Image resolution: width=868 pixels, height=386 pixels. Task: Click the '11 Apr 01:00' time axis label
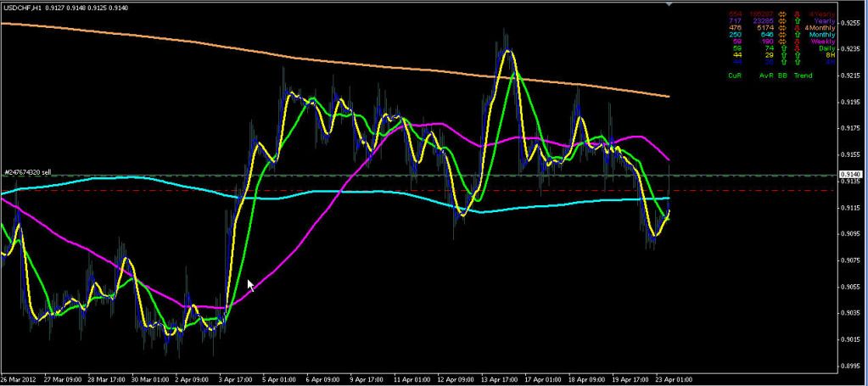tap(412, 380)
